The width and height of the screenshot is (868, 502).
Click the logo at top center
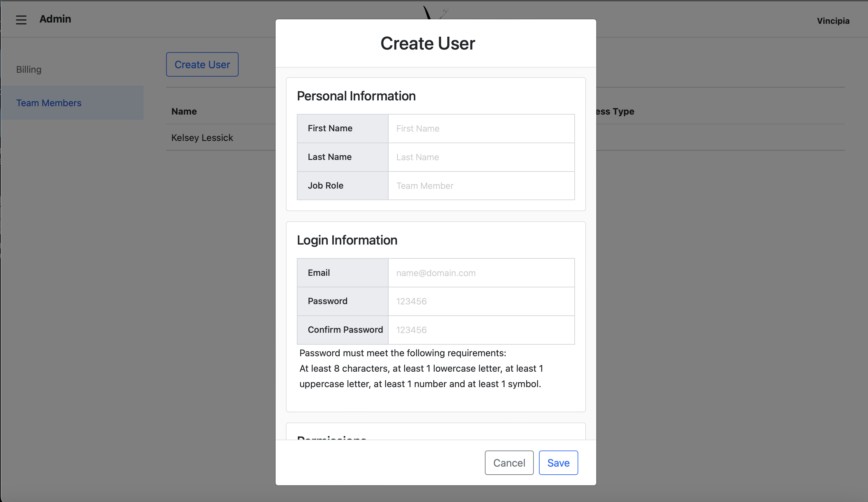pos(436,13)
